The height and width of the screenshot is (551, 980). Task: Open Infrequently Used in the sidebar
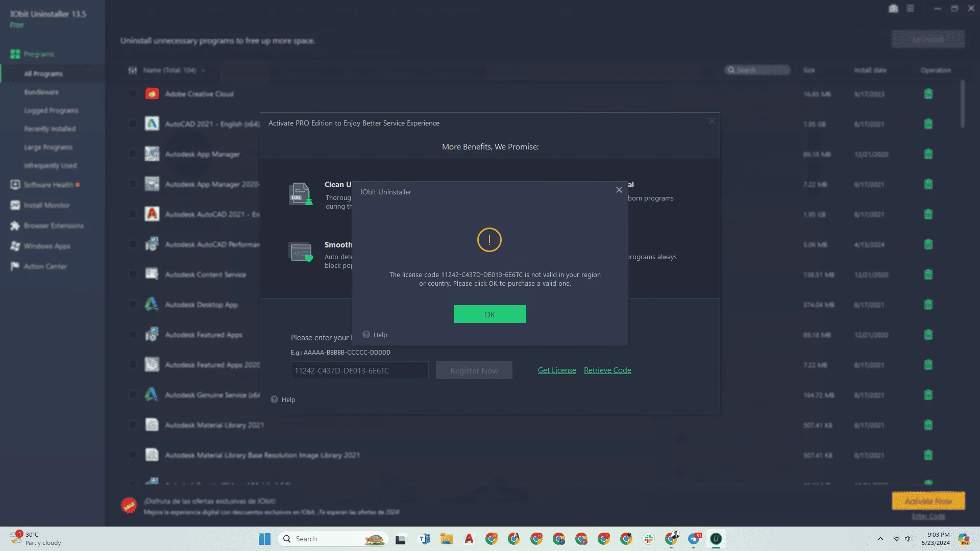[x=50, y=166]
